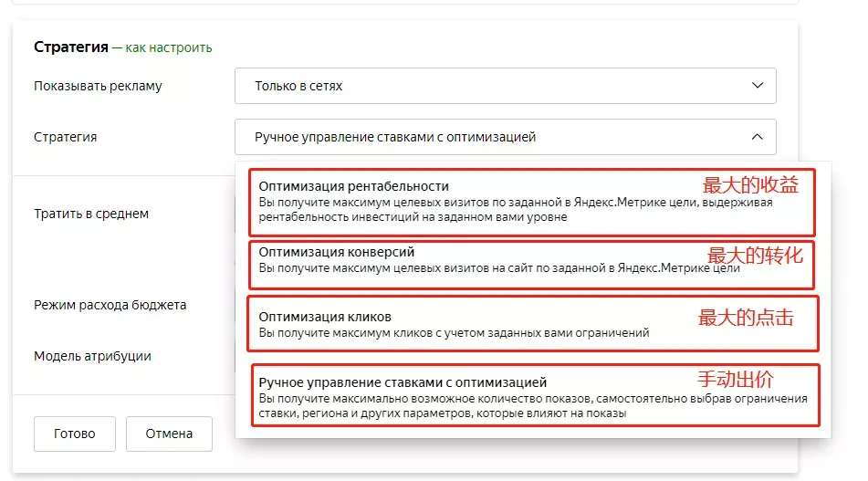This screenshot has height=481, width=868.
Task: Click the Готово button
Action: click(x=75, y=434)
